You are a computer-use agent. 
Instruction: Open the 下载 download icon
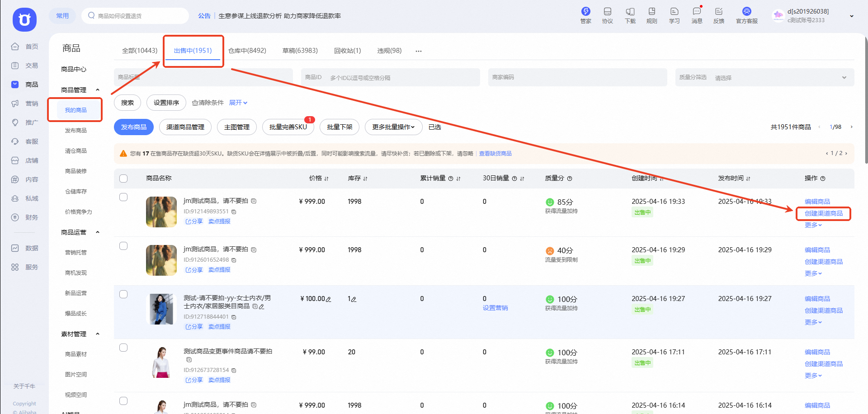tap(630, 15)
